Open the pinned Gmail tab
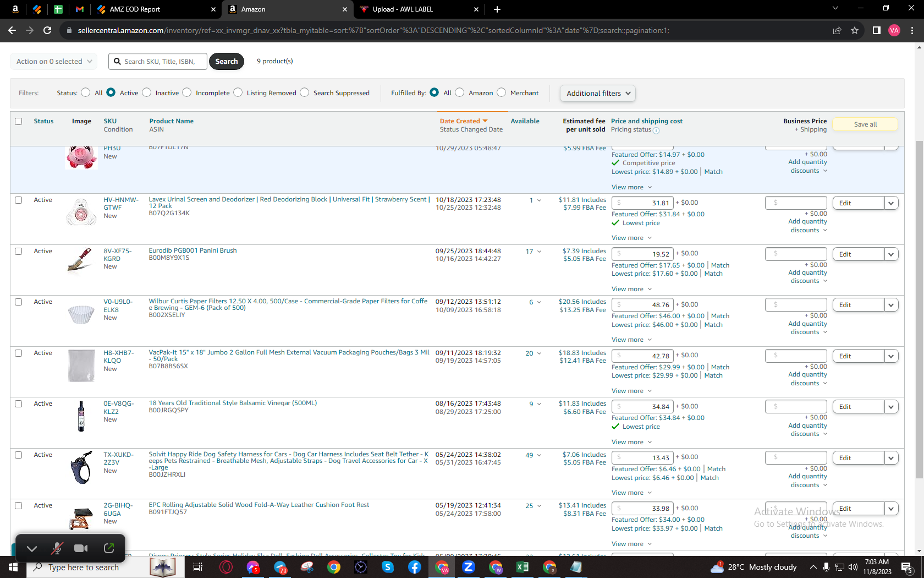Viewport: 924px width, 578px height. tap(80, 9)
